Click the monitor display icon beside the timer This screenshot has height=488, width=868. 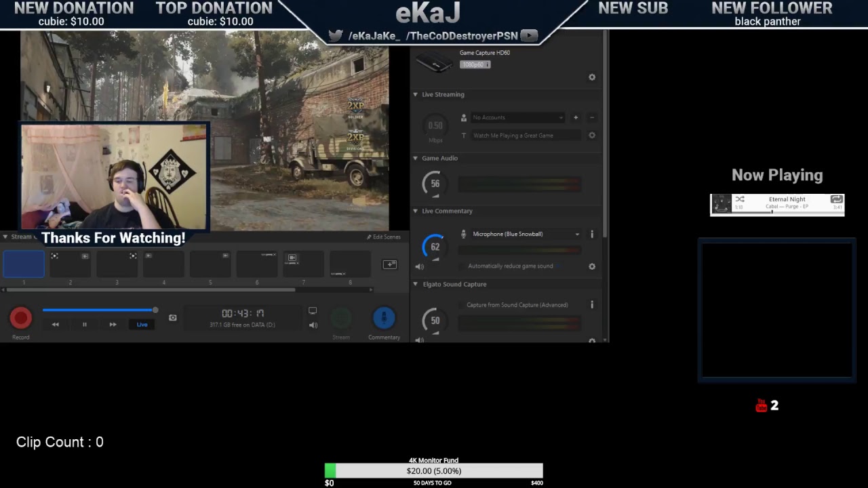pyautogui.click(x=313, y=311)
